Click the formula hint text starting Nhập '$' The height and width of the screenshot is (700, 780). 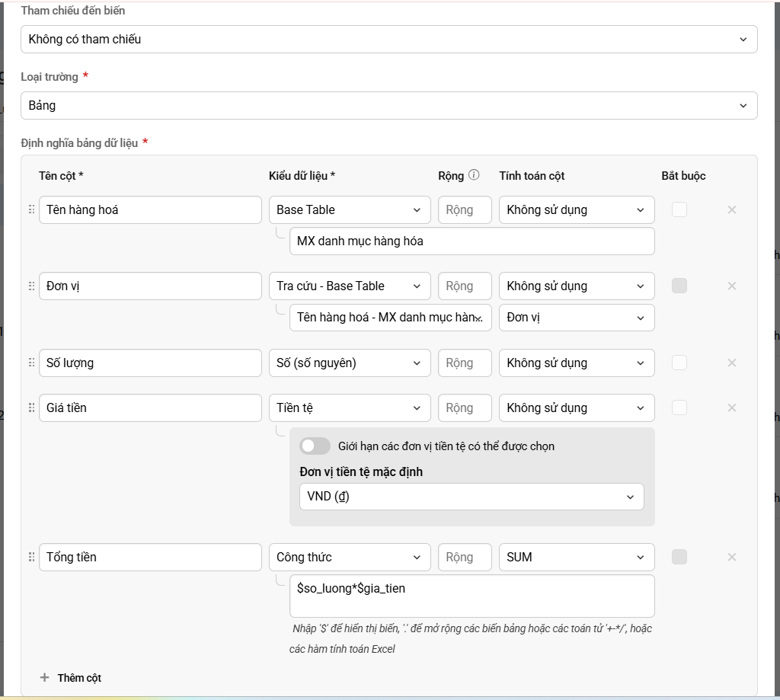[471, 638]
